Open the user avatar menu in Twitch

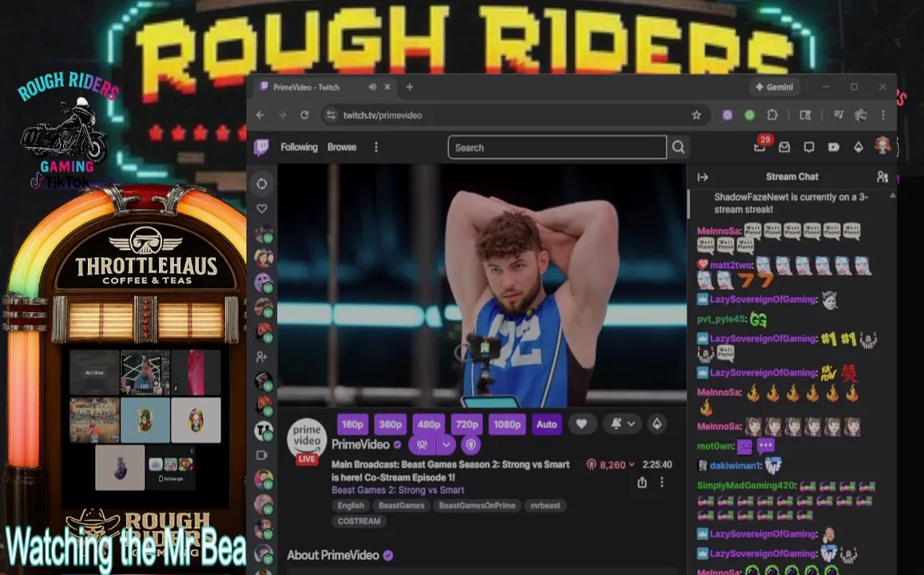882,145
